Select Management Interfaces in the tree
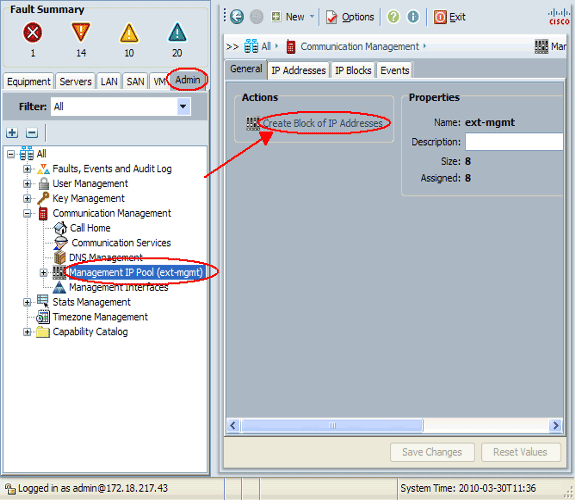Screen dimensions: 575x500 point(118,287)
